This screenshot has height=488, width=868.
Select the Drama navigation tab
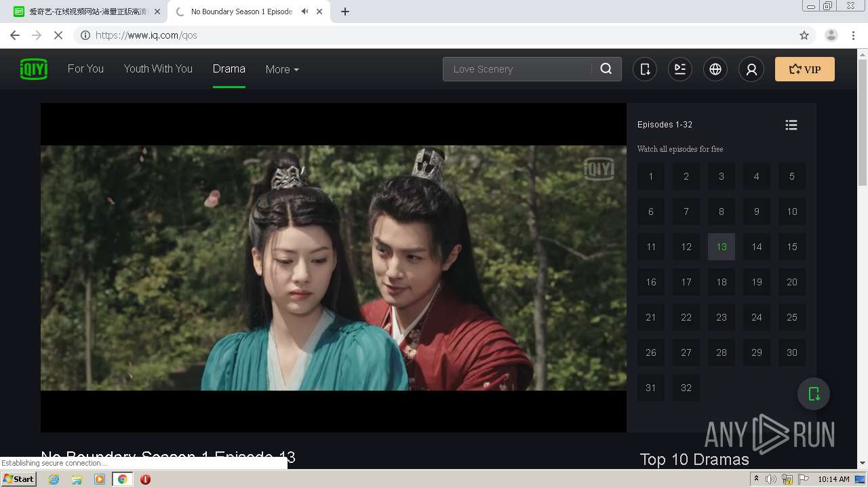point(229,68)
